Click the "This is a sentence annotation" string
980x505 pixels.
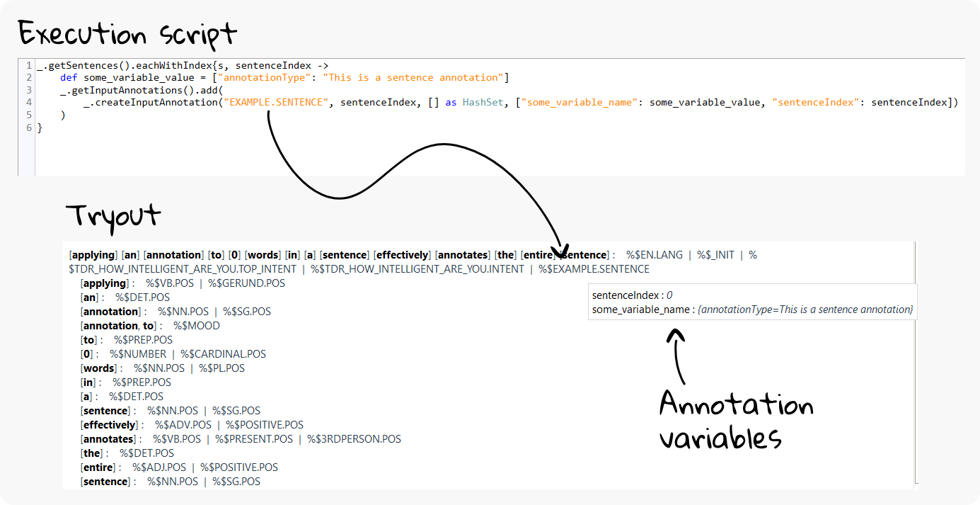[x=413, y=77]
